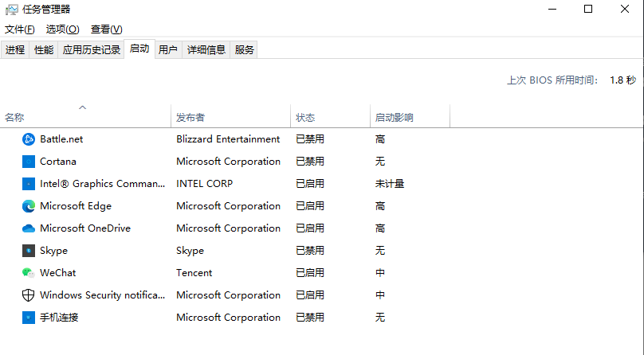
Task: Click the 未计量 impact of Intel Graphics
Action: click(x=390, y=184)
